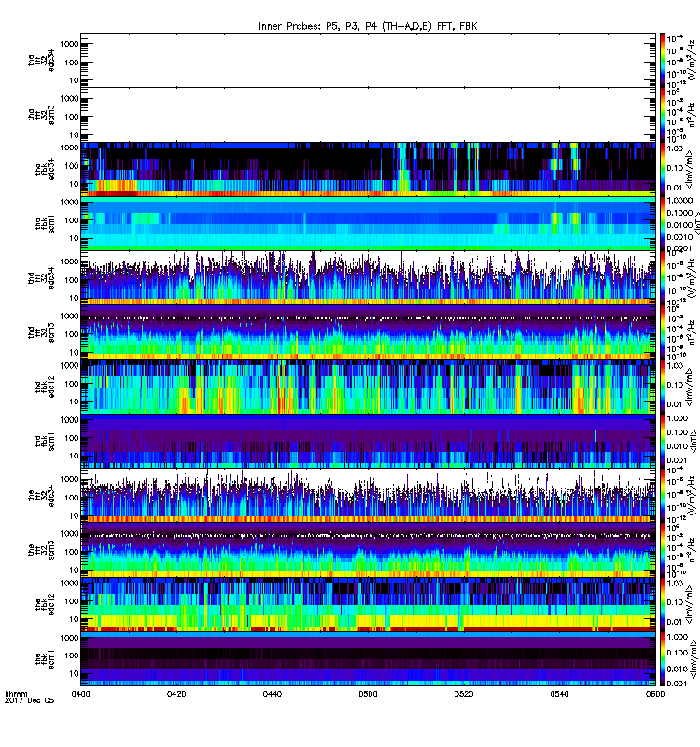Click the 0420 time axis label
Image resolution: width=700 pixels, height=747 pixels.
coord(176,694)
